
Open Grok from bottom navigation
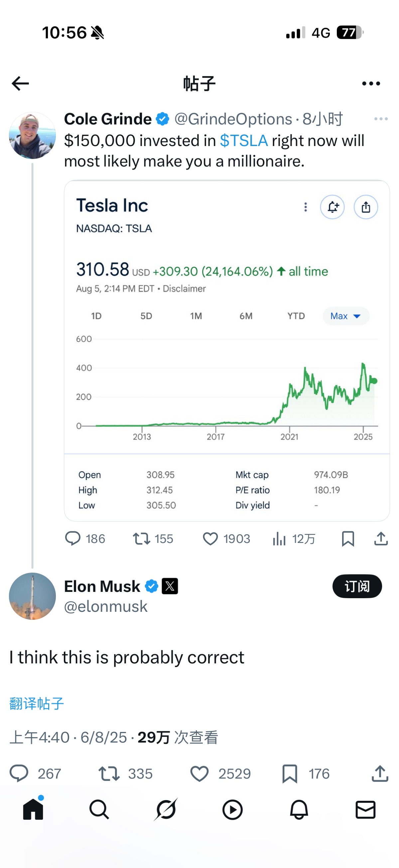point(166,809)
